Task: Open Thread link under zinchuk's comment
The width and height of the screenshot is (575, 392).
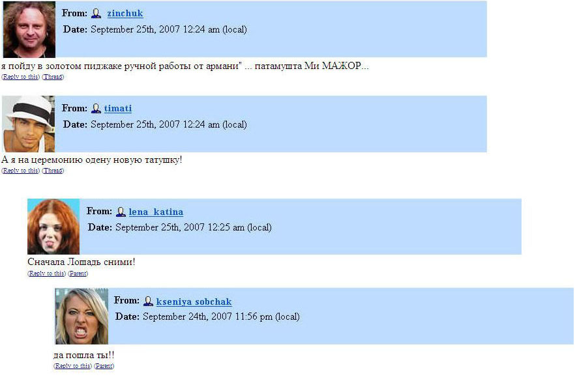Action: pyautogui.click(x=53, y=77)
